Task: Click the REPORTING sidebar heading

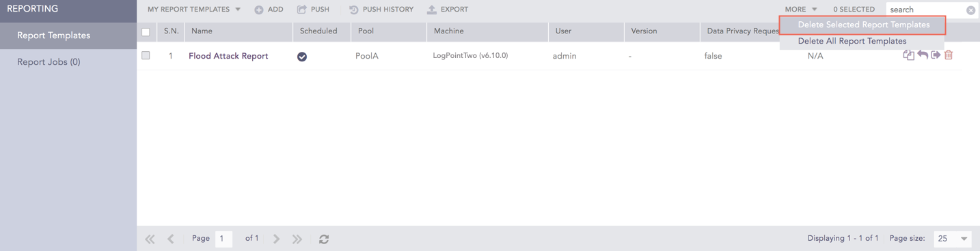Action: (x=33, y=9)
